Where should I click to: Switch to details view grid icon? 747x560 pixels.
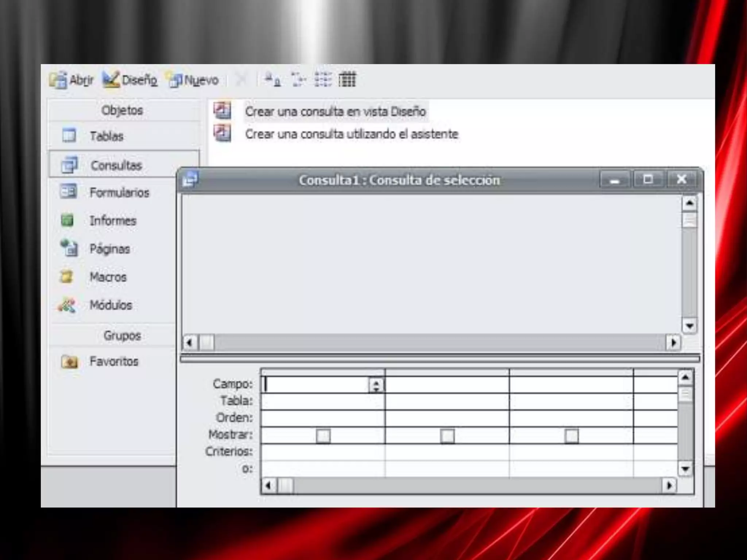[347, 79]
